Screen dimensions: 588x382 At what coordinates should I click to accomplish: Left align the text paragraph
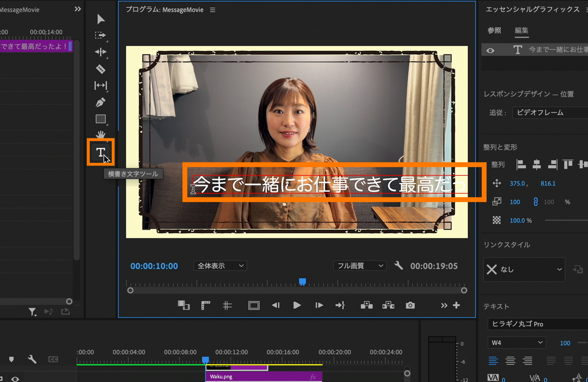coord(493,361)
